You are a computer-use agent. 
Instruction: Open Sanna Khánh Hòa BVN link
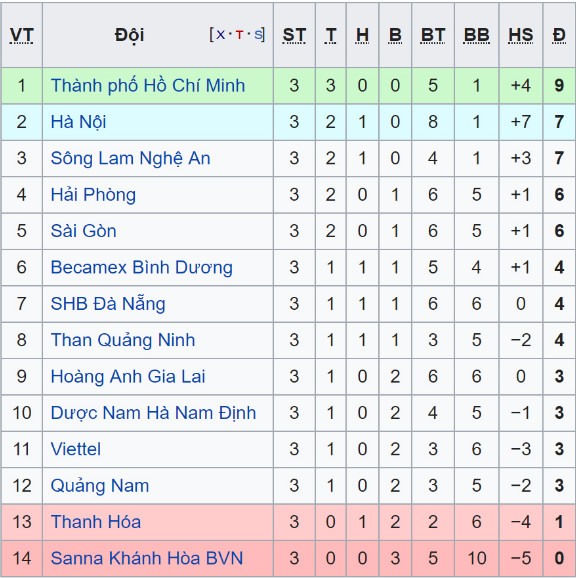point(147,558)
